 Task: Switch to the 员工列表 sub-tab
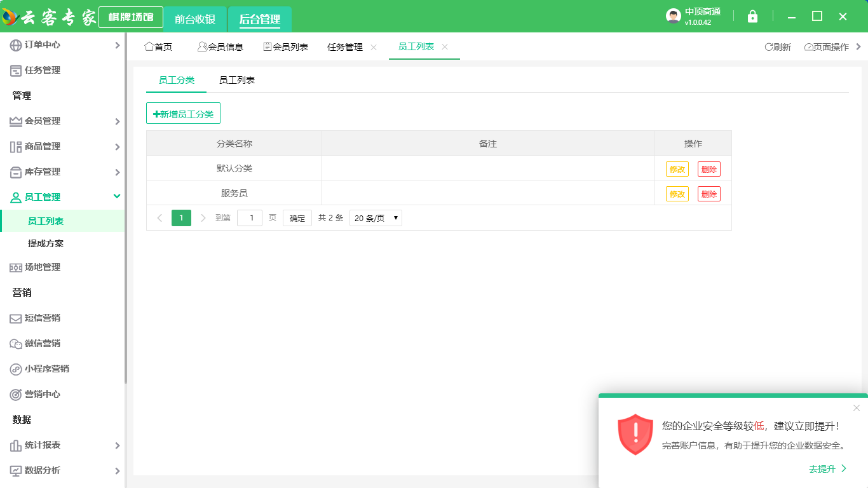point(237,80)
